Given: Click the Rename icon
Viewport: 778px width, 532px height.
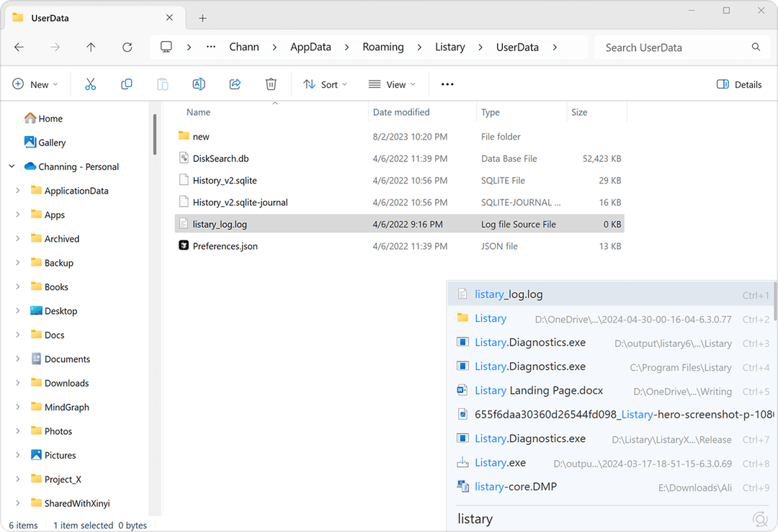Looking at the screenshot, I should coord(199,84).
